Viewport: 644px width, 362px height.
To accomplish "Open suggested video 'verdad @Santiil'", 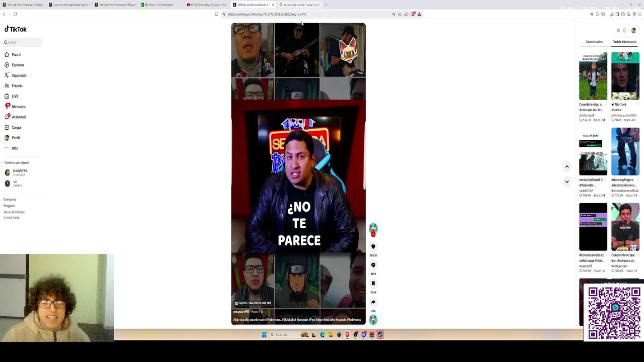I will (x=593, y=151).
